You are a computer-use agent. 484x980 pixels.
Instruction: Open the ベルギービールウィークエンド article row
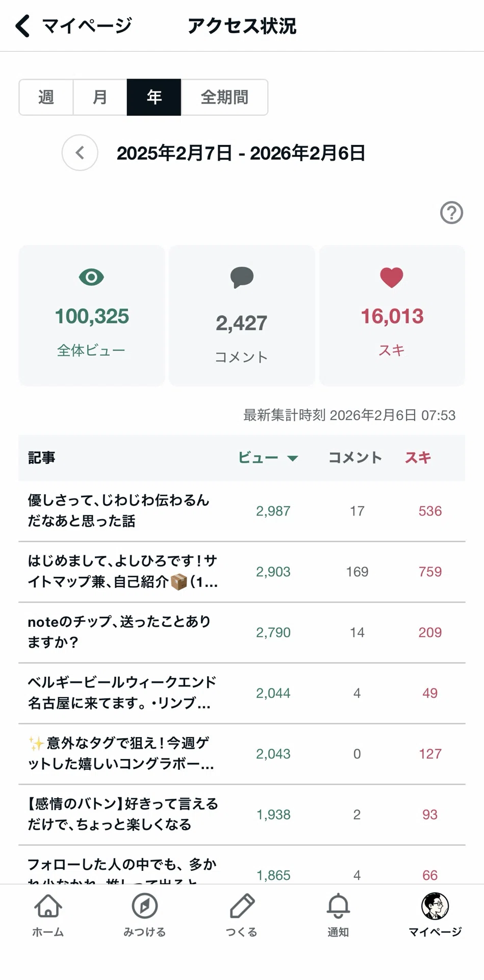[x=242, y=693]
